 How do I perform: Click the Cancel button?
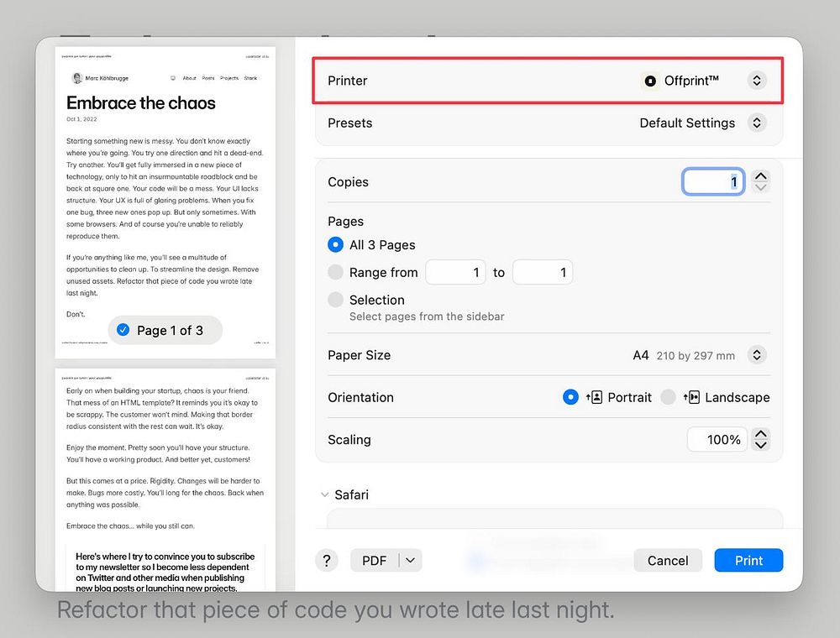pyautogui.click(x=668, y=561)
